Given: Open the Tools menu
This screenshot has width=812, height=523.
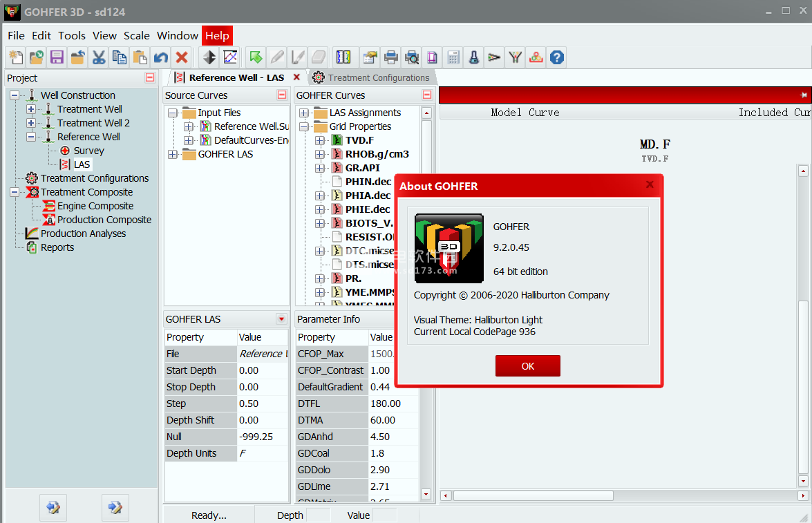Looking at the screenshot, I should click(x=71, y=36).
